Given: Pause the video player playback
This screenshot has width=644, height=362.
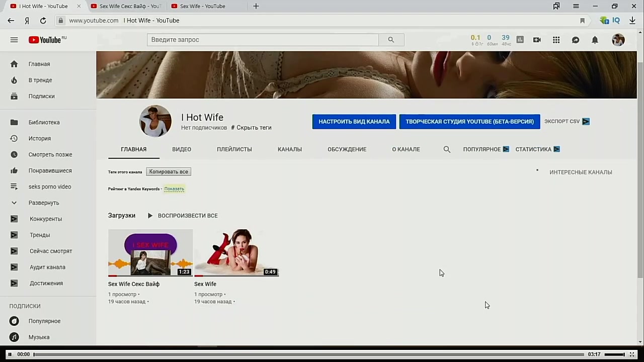Looking at the screenshot, I should pyautogui.click(x=10, y=354).
